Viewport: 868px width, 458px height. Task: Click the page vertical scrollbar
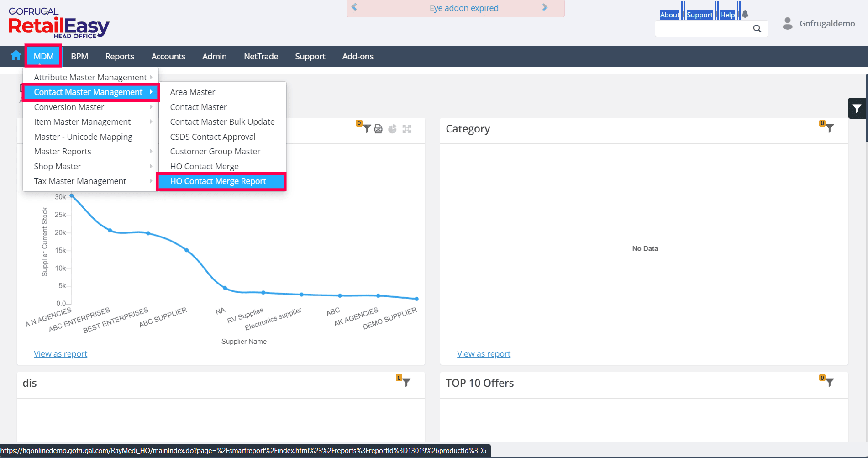(x=866, y=108)
